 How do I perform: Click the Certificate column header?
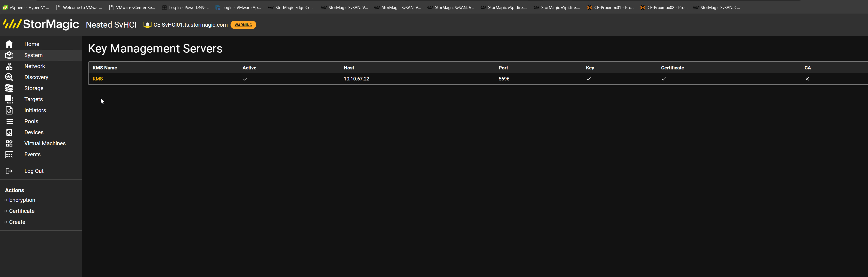672,68
